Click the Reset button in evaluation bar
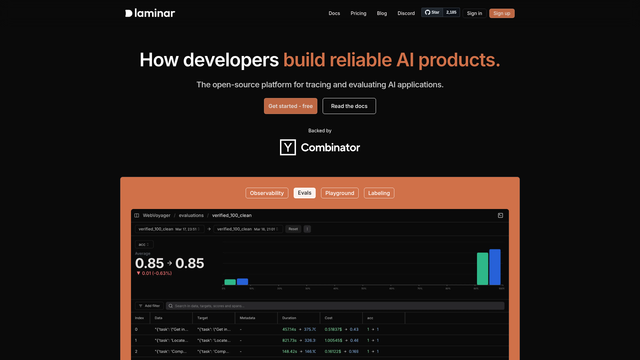640x360 pixels. (x=293, y=229)
